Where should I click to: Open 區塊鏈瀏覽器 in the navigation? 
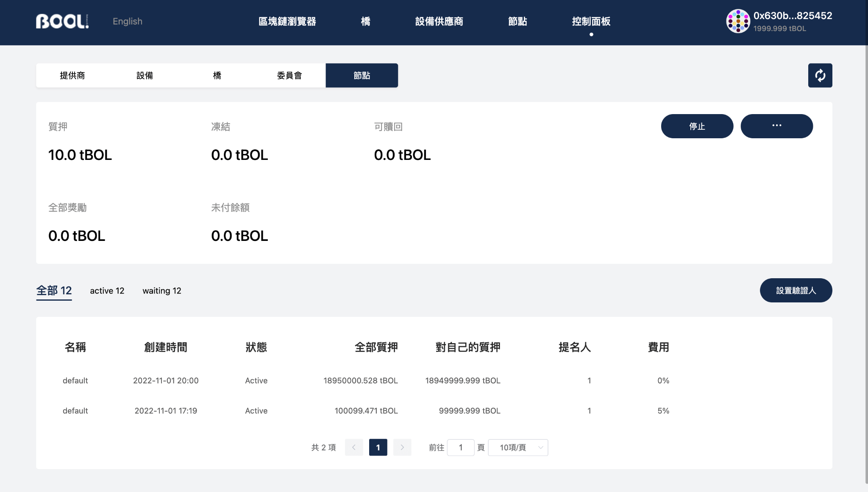287,21
